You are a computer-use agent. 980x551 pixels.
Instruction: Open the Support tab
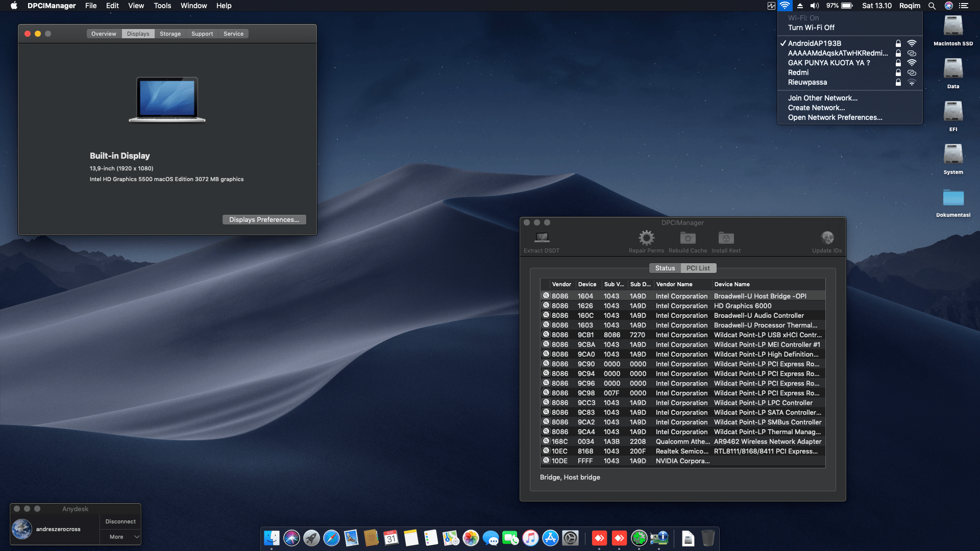202,34
